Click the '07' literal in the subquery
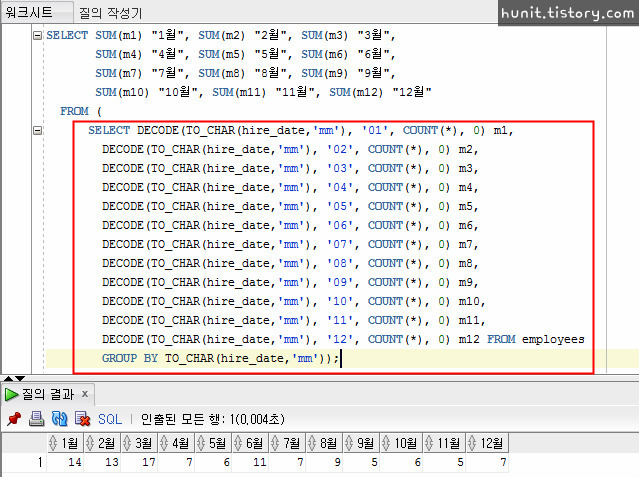 click(340, 244)
